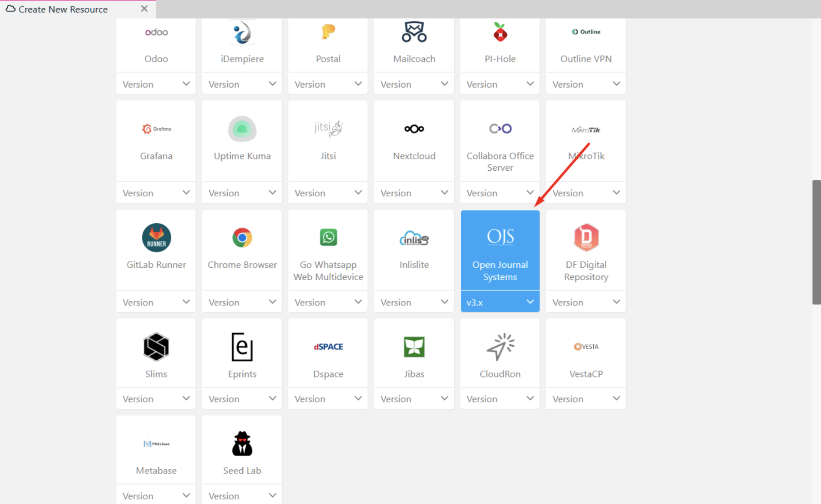Open the Slims Version dropdown
The width and height of the screenshot is (821, 504).
coord(156,399)
